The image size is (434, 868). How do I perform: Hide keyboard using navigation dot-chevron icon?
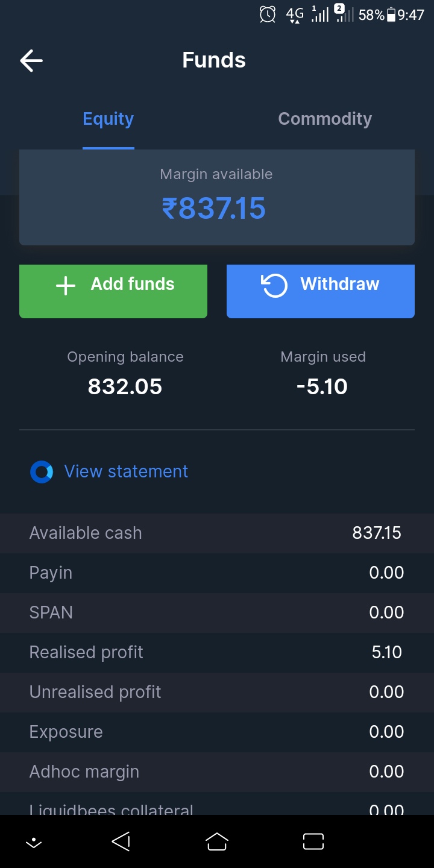pos(34,842)
